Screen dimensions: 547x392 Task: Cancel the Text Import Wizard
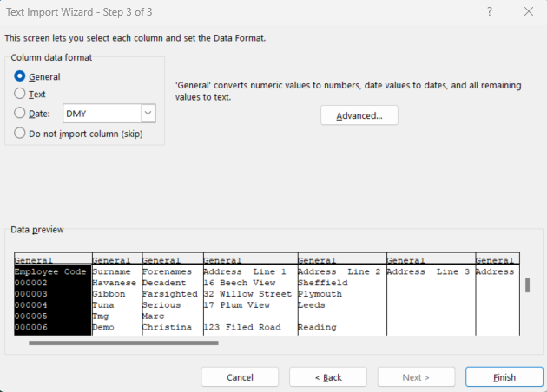[x=240, y=377]
